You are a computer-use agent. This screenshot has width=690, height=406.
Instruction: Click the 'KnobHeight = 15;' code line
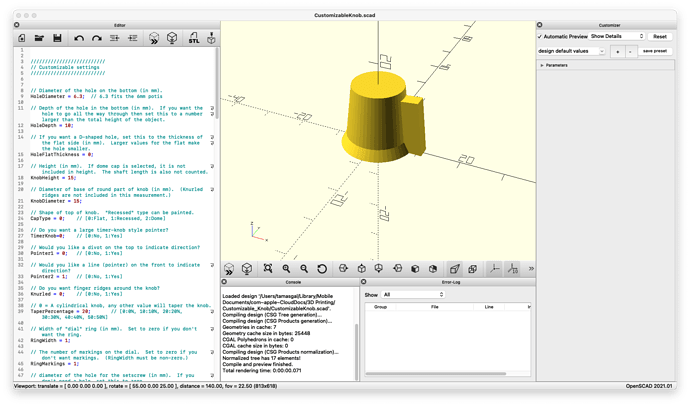pos(53,178)
